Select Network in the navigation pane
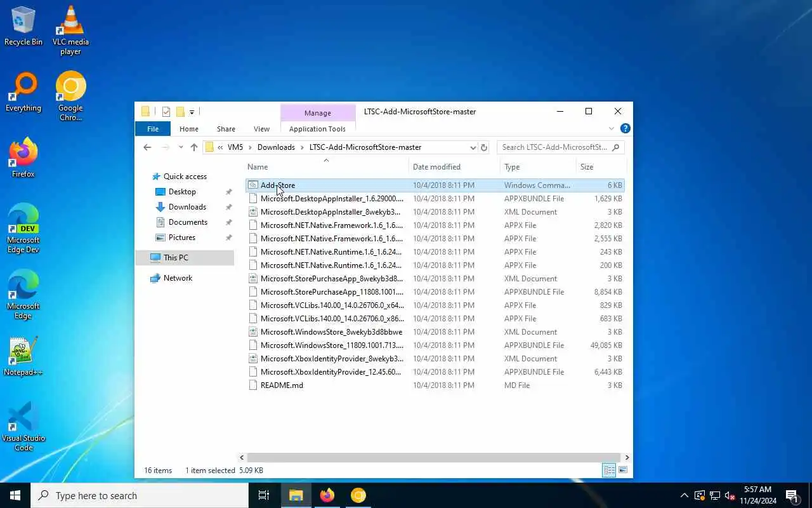812x508 pixels. pos(178,278)
